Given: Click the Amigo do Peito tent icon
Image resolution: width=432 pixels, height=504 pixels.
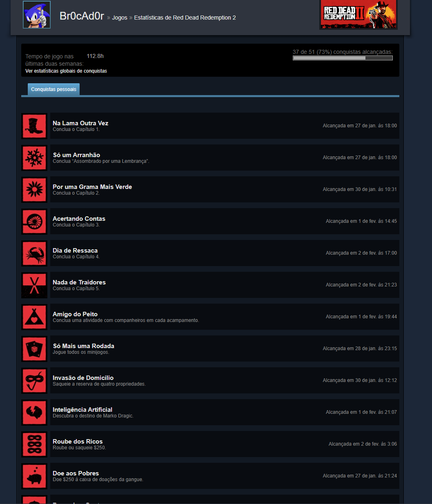Looking at the screenshot, I should tap(34, 317).
